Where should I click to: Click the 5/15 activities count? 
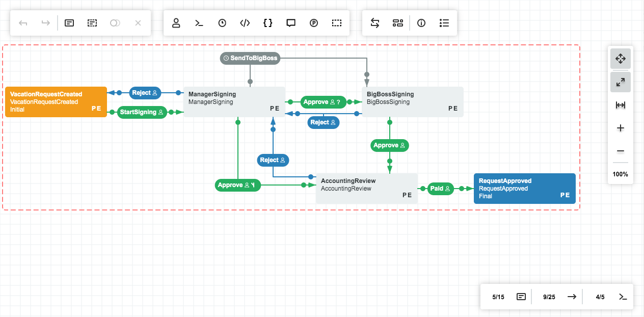(498, 297)
